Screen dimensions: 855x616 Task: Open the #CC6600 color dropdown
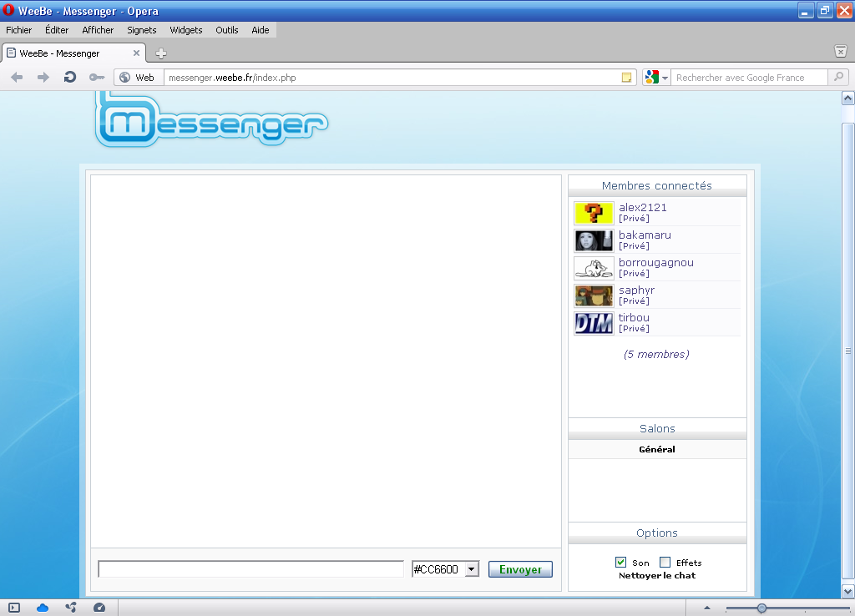446,569
